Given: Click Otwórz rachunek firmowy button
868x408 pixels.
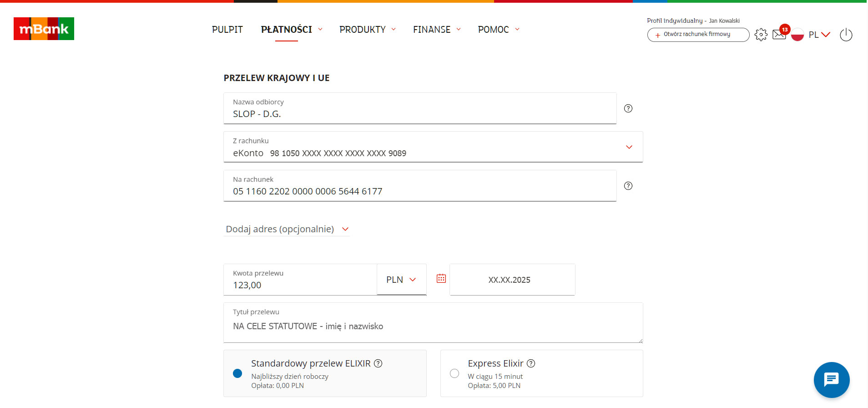Looking at the screenshot, I should coord(698,35).
